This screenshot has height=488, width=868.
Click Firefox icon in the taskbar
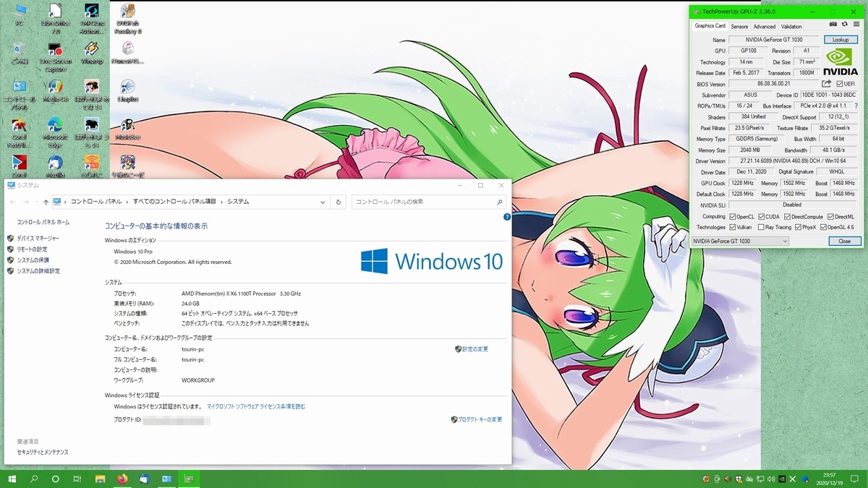[122, 479]
